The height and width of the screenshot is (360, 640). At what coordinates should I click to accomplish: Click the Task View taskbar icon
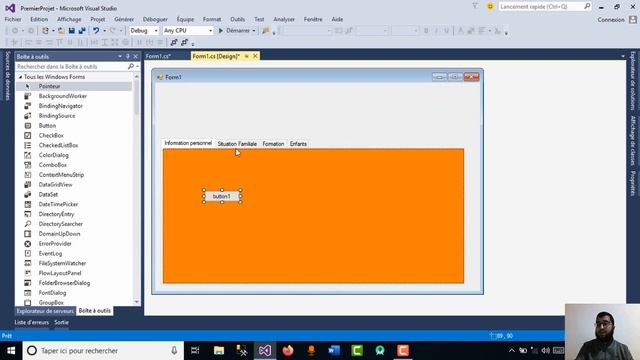[195, 351]
